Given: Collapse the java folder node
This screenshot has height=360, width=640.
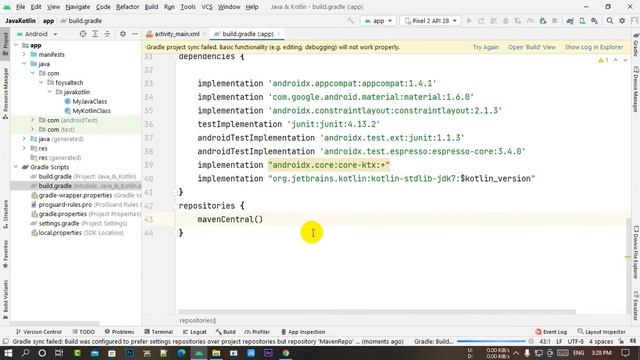Looking at the screenshot, I should point(24,64).
